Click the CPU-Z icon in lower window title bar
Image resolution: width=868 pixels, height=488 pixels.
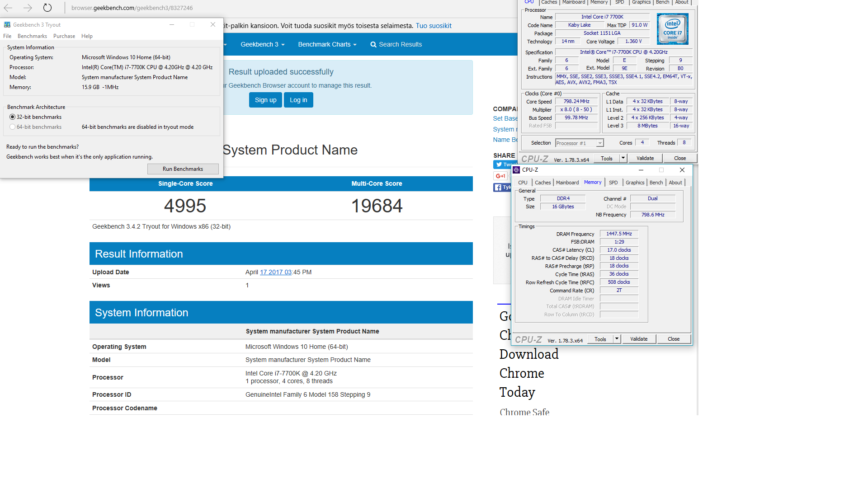(x=516, y=170)
